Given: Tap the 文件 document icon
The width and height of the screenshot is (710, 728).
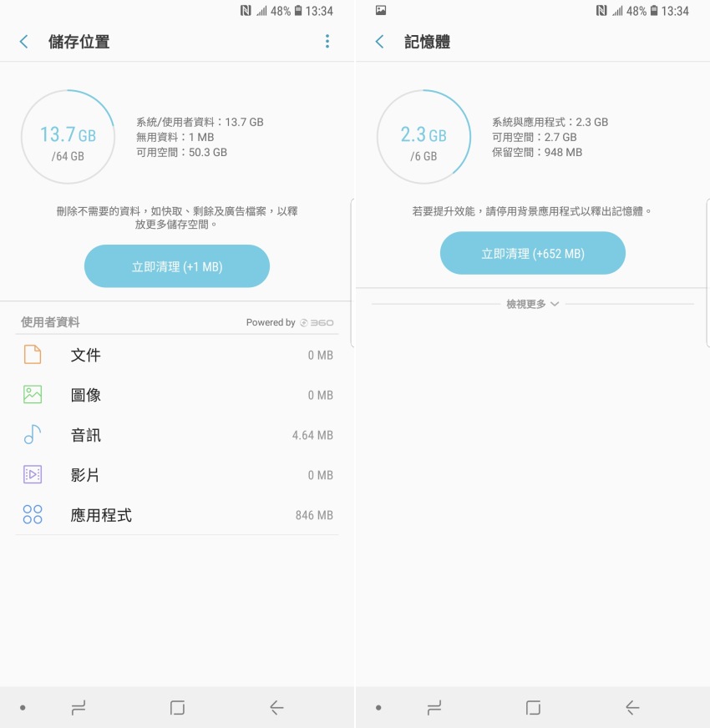Looking at the screenshot, I should point(33,355).
